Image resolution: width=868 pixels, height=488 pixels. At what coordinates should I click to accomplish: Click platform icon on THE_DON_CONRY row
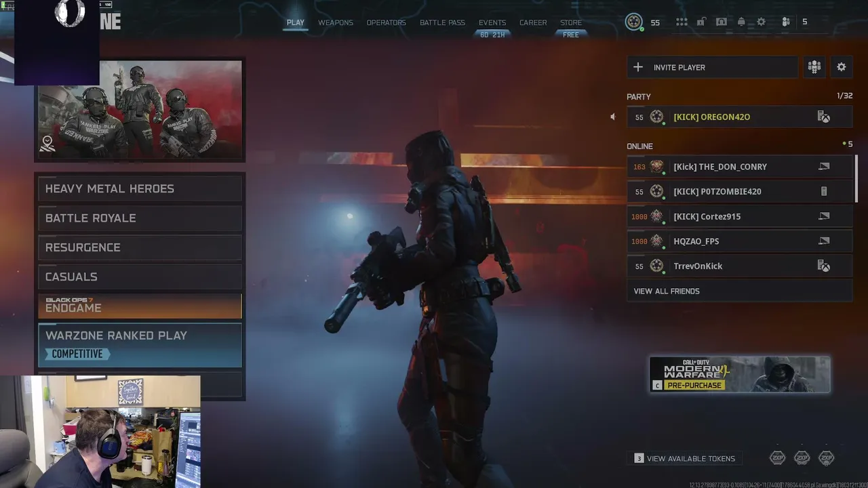(824, 166)
